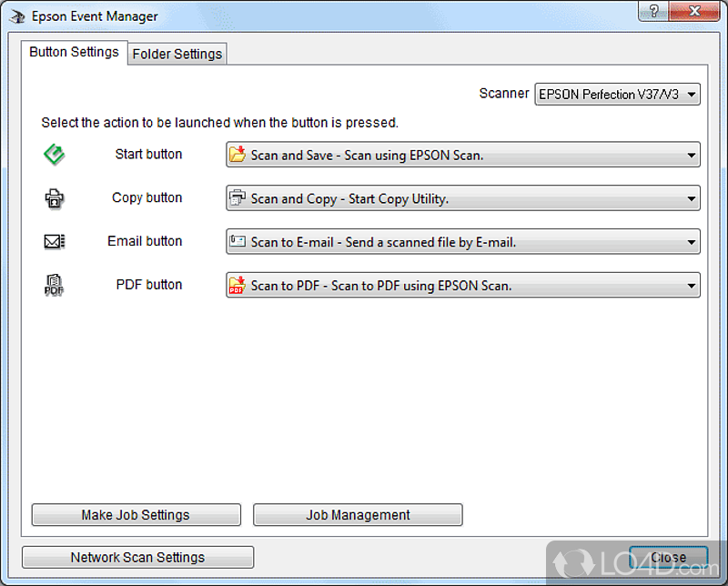Click the Copy button printer icon
The image size is (728, 586).
[54, 197]
